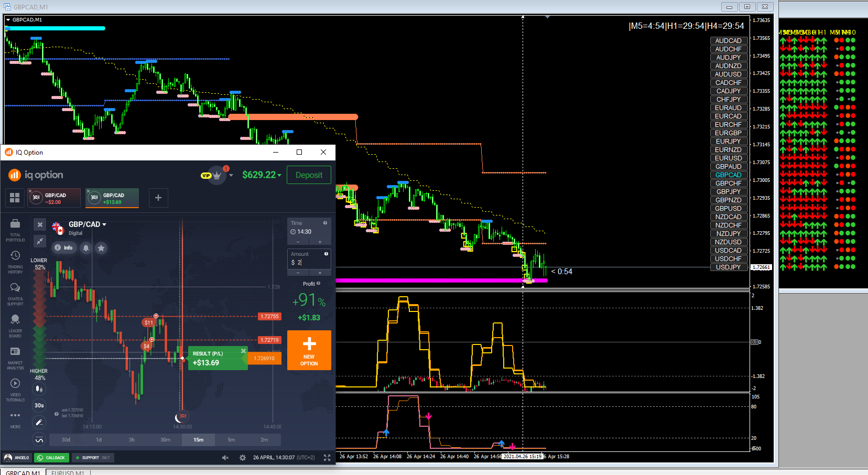Switch to the EURUSD,M1 chart tab

pyautogui.click(x=68, y=473)
